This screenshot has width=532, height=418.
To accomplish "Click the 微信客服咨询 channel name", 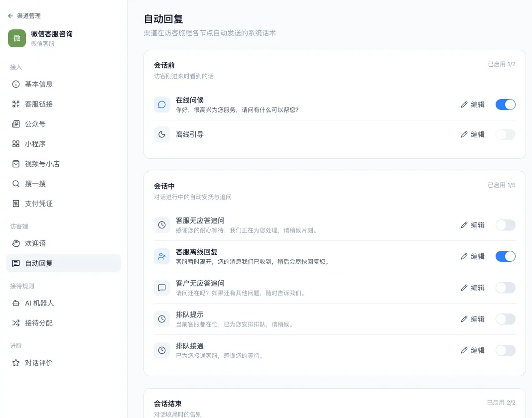I will [52, 34].
